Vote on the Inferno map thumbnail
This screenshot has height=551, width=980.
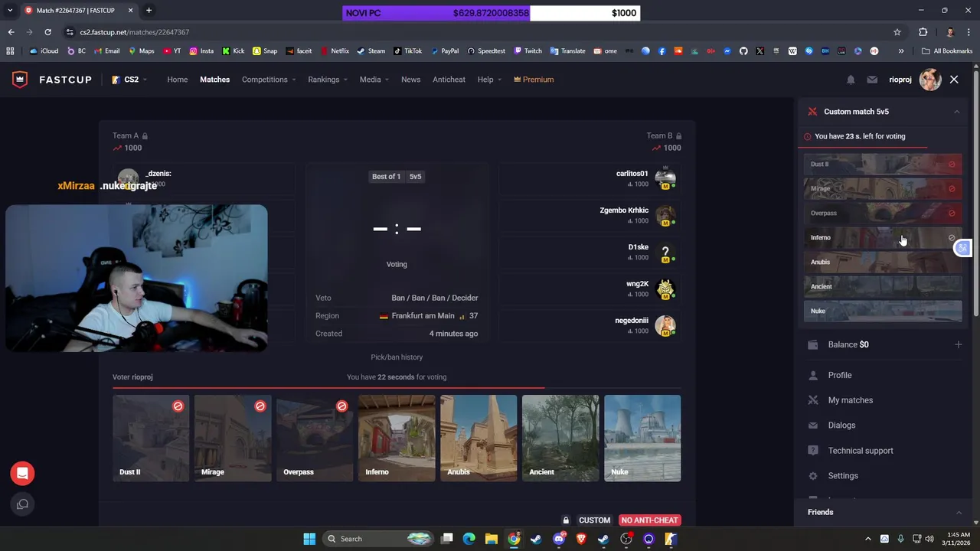(x=397, y=438)
